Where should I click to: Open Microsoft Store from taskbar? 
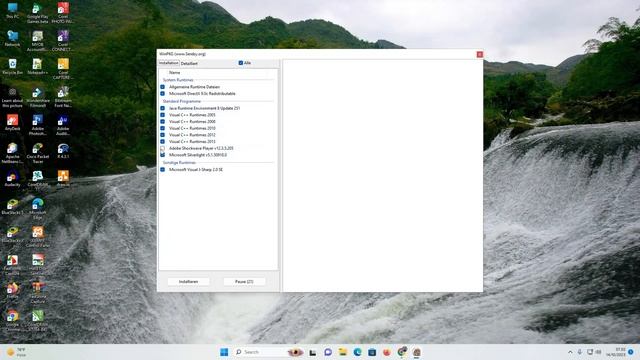click(372, 352)
